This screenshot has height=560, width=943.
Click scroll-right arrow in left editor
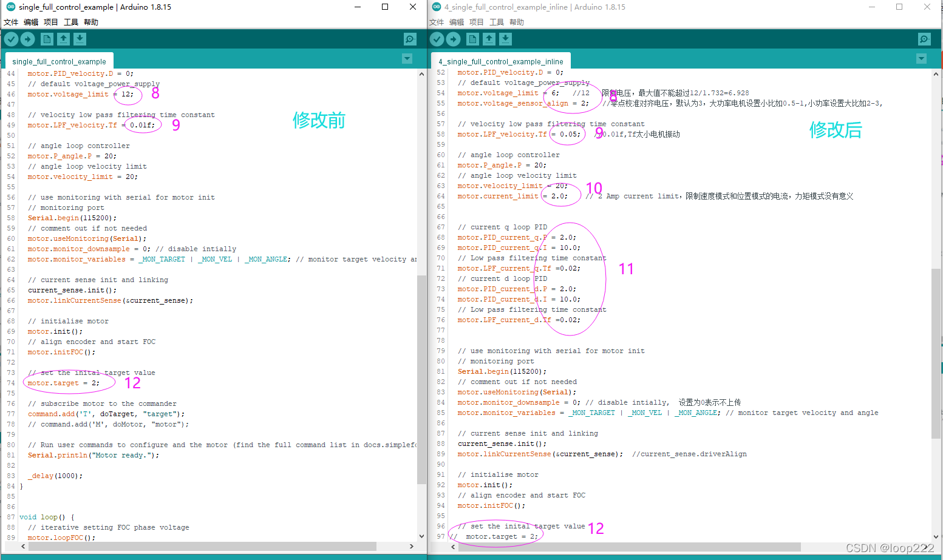pos(412,546)
